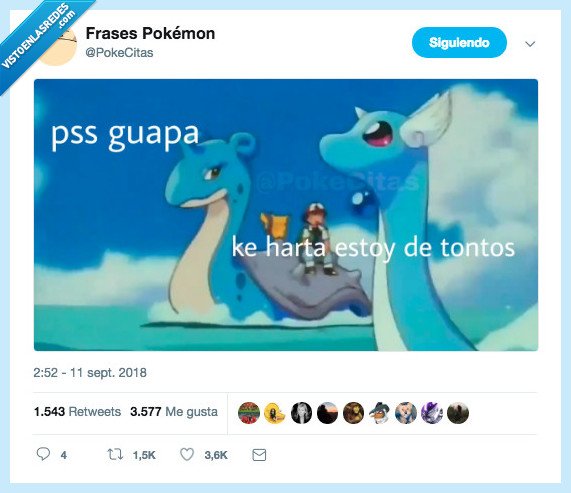The width and height of the screenshot is (571, 493).
Task: Open the bird character liker avatar
Action: [379, 413]
